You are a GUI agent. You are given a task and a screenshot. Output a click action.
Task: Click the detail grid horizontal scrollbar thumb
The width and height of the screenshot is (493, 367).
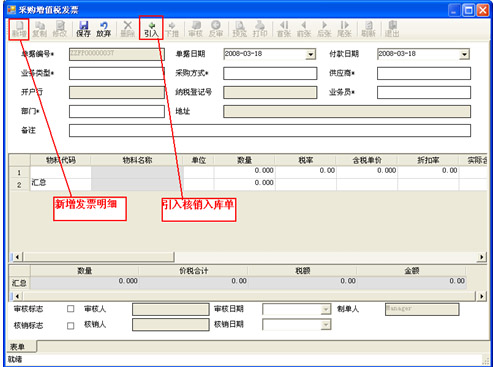pos(99,257)
